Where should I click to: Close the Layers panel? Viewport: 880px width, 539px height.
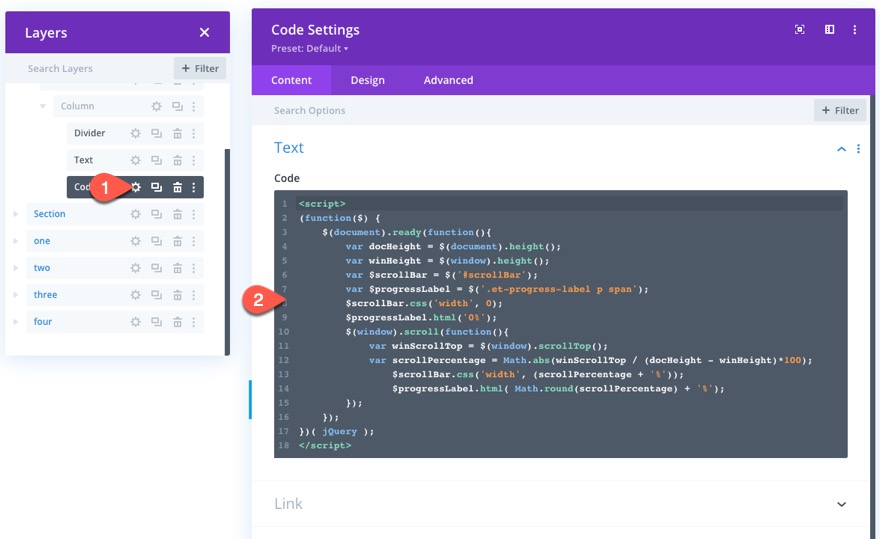[x=204, y=33]
